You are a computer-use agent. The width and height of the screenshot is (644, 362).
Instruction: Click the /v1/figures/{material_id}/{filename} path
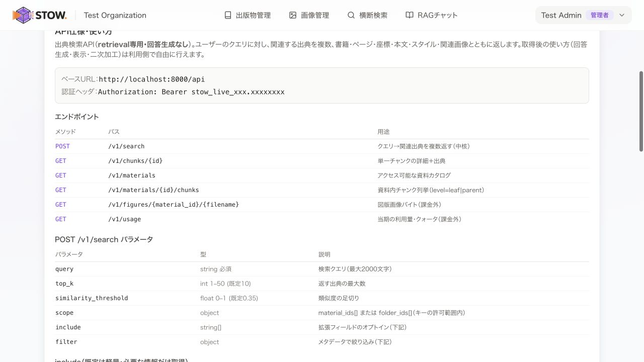point(174,205)
